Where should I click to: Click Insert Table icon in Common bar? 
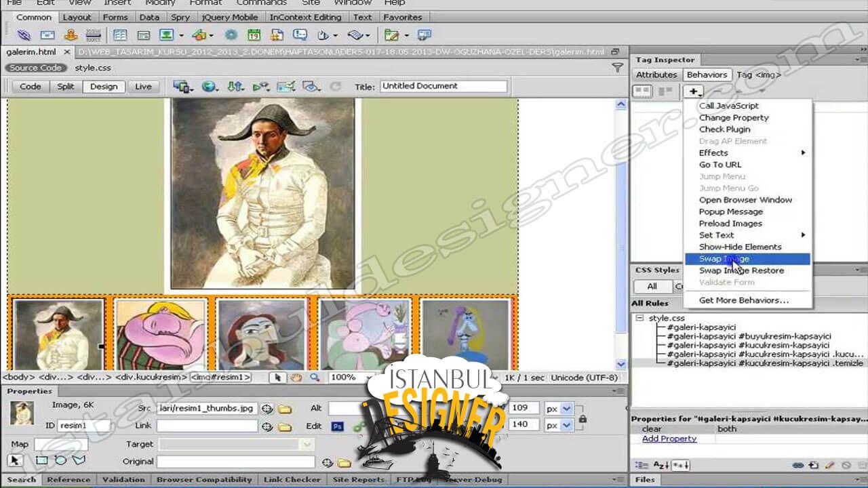tap(120, 35)
